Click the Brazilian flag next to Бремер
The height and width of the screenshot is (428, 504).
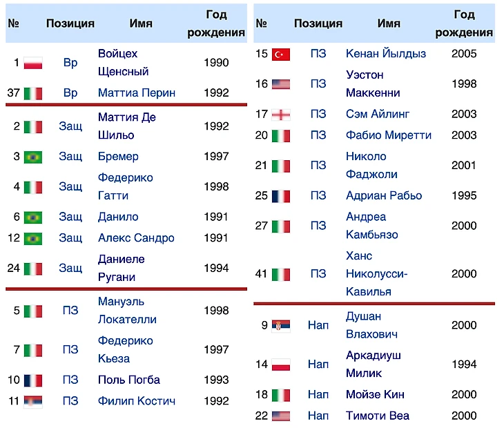33,157
